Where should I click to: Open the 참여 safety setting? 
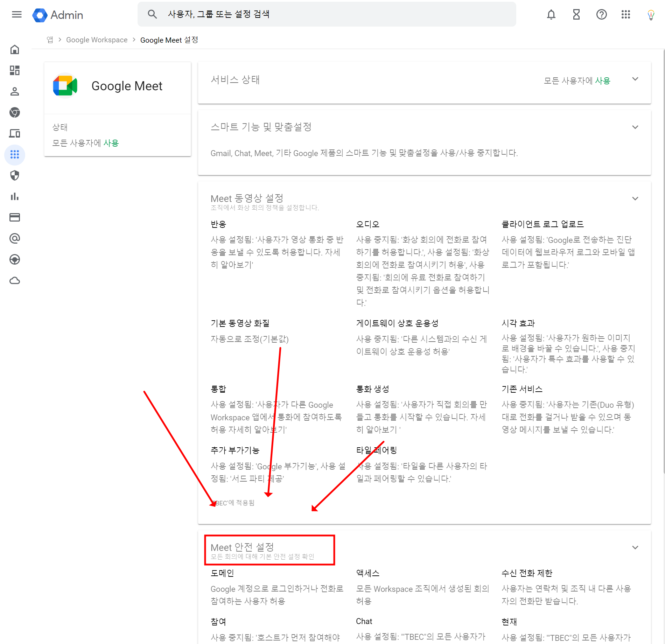(218, 622)
